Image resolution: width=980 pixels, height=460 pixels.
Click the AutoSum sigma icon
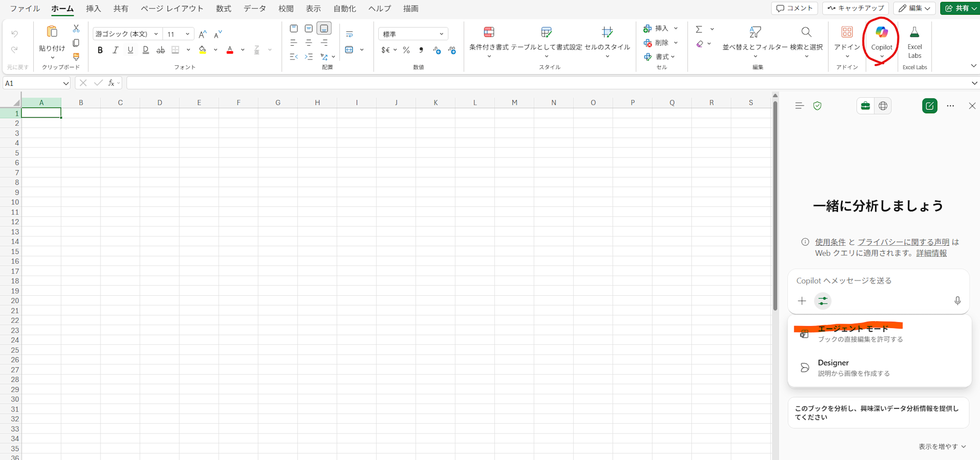coord(699,29)
